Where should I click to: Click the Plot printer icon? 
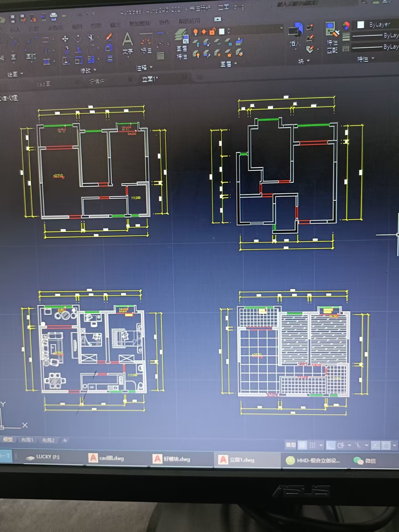click(x=53, y=17)
